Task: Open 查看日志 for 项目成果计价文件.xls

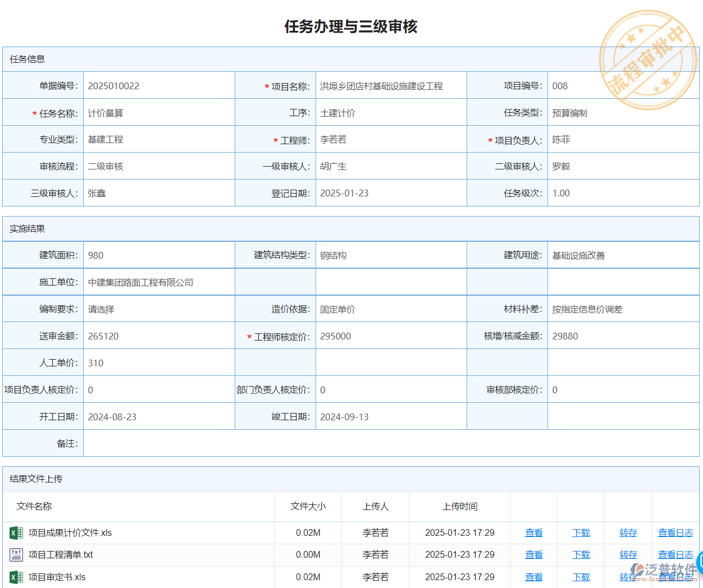Action: pyautogui.click(x=675, y=533)
